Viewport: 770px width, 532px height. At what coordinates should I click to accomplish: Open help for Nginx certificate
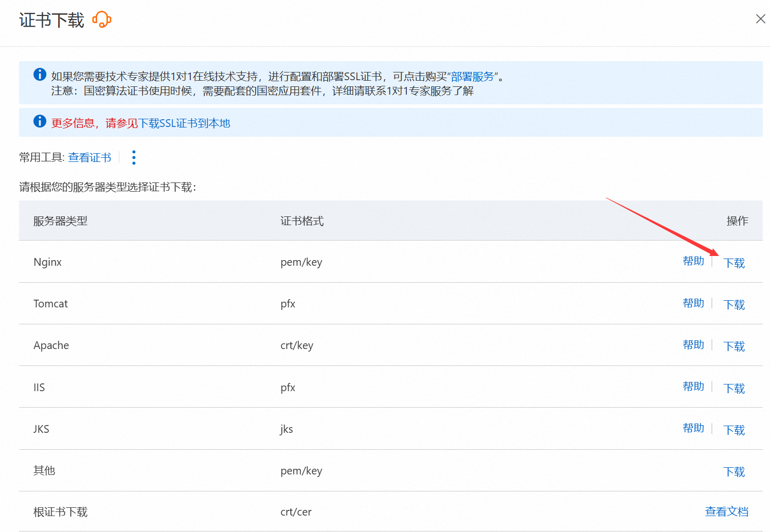[693, 261]
